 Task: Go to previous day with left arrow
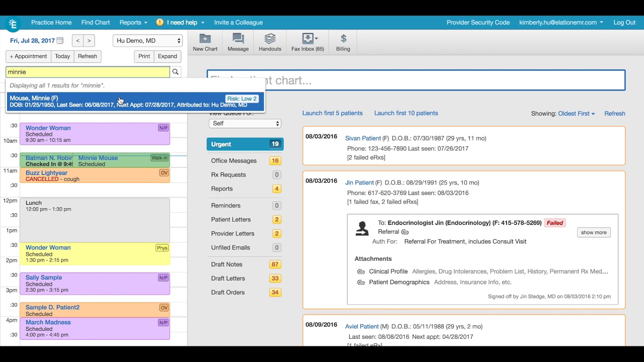click(x=77, y=41)
